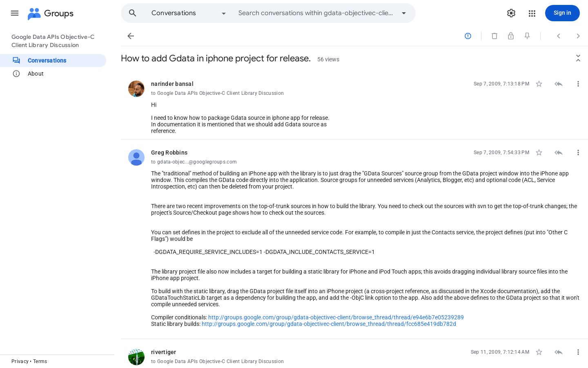Open the main hamburger menu

tap(15, 13)
